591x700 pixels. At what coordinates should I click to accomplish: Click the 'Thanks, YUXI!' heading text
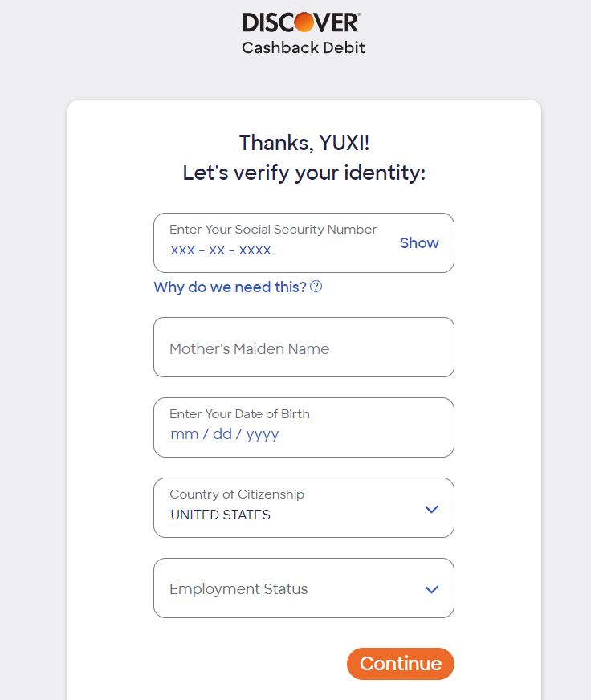click(304, 143)
